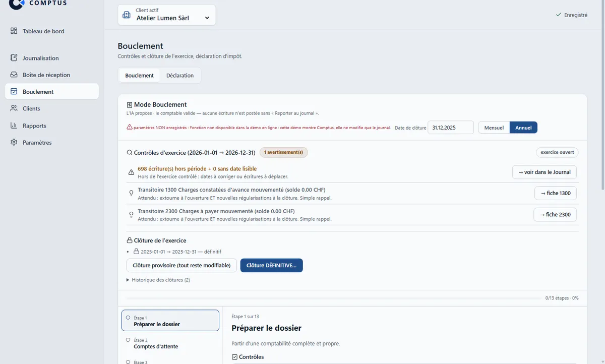Open the fiche 2300 button
Screen dimensions: 605x364
point(556,214)
